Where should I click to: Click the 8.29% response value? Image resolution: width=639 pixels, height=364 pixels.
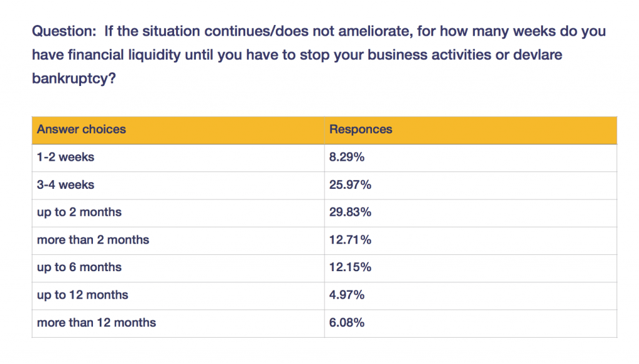pyautogui.click(x=347, y=157)
